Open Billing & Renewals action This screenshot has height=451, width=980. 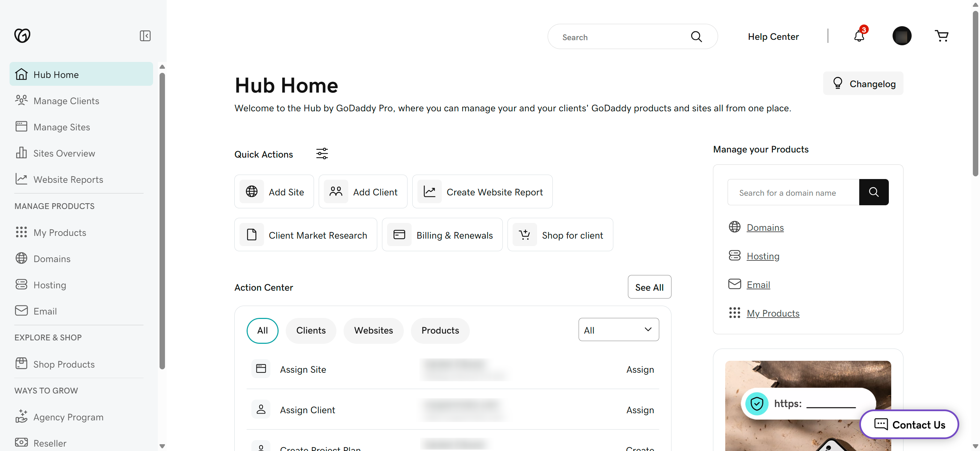(442, 235)
